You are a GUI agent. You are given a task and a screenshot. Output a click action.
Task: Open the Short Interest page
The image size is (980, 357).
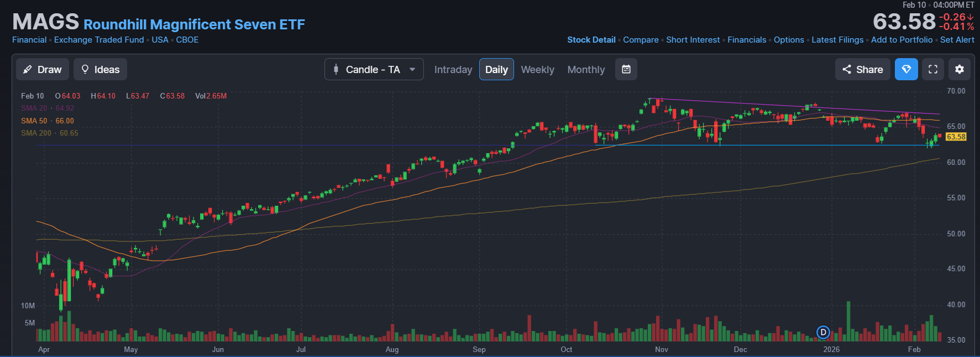(x=693, y=40)
